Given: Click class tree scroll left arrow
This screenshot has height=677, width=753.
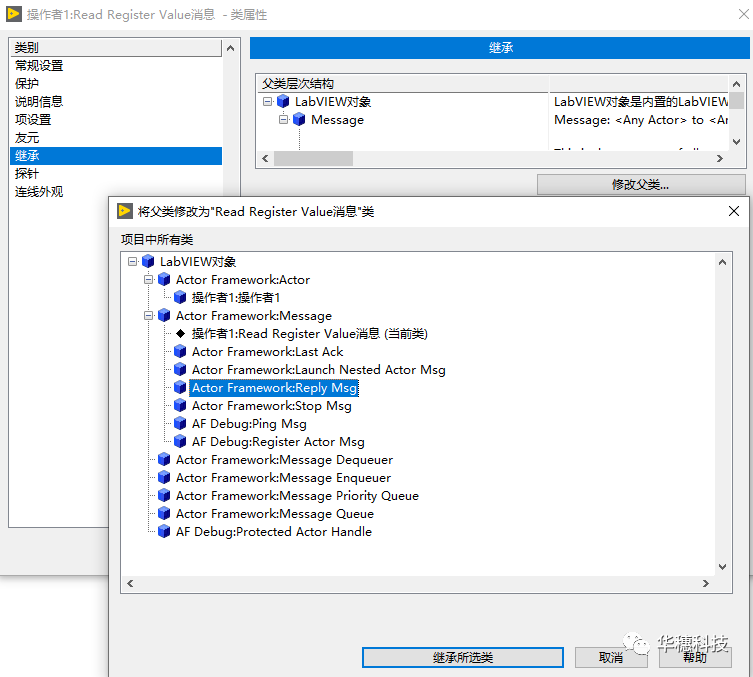Looking at the screenshot, I should tap(130, 583).
